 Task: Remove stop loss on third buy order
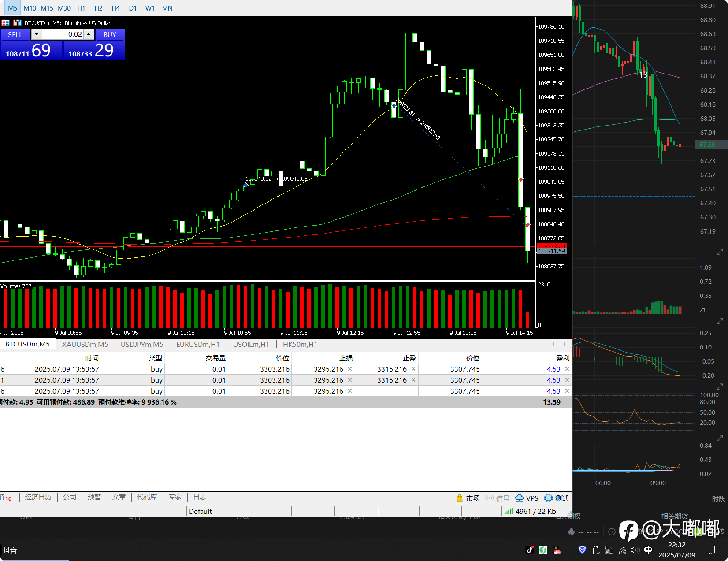[350, 391]
